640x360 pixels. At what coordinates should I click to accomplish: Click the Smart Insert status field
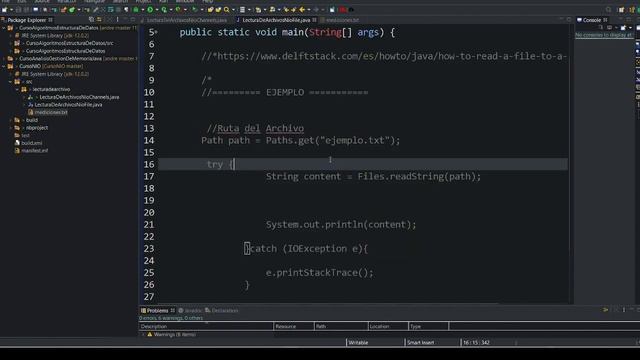(420, 342)
